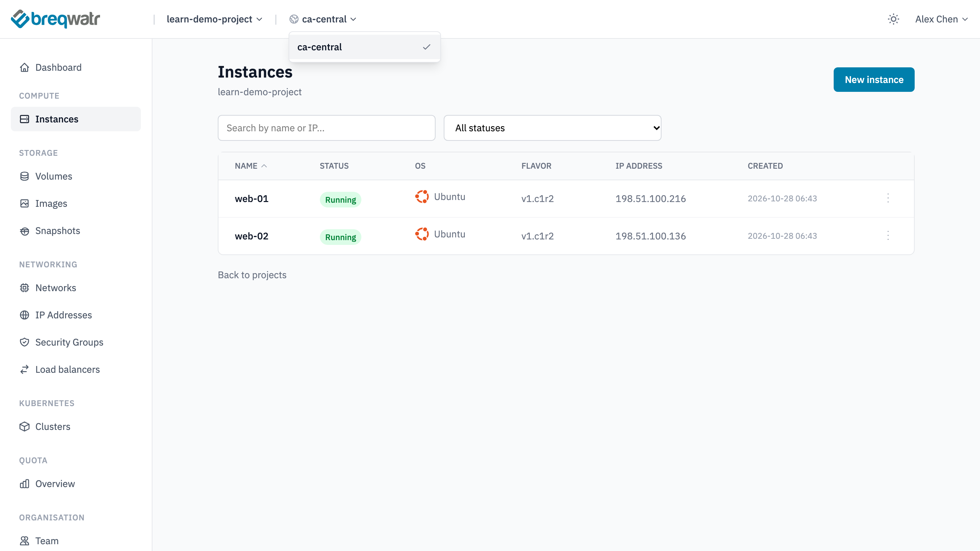Click the Quota Overview chart icon
Image resolution: width=980 pixels, height=551 pixels.
[24, 484]
